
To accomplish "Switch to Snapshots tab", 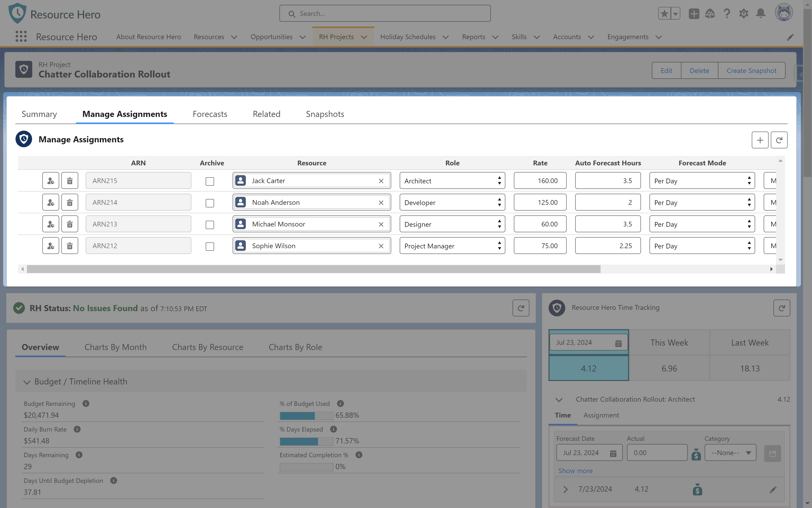I will [x=325, y=114].
